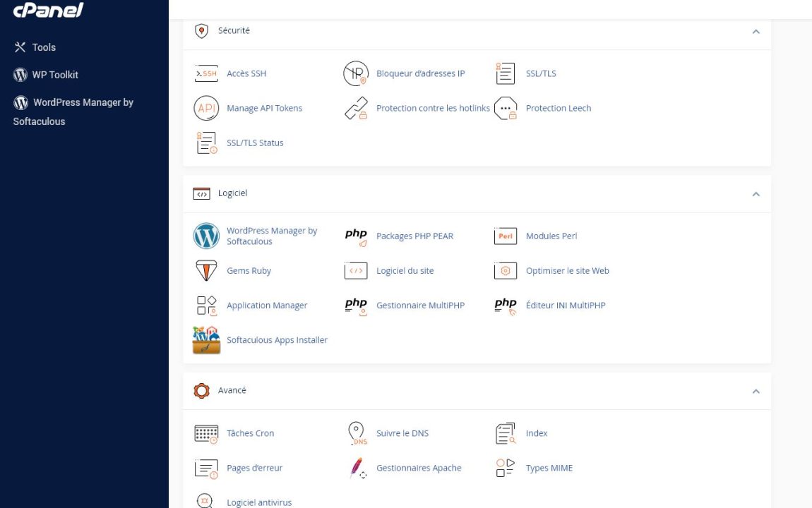This screenshot has height=508, width=812.
Task: Open the Tâches Cron keyboard icon
Action: 206,434
